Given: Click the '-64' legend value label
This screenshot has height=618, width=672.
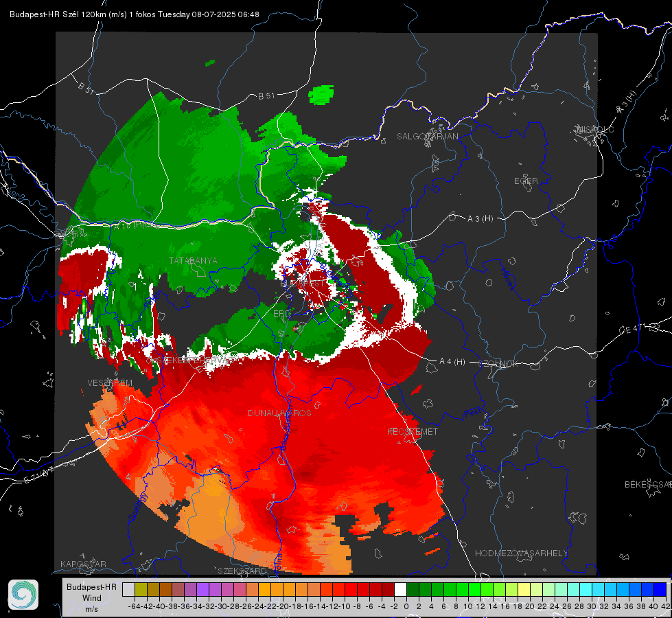Looking at the screenshot, I should click(x=135, y=606).
